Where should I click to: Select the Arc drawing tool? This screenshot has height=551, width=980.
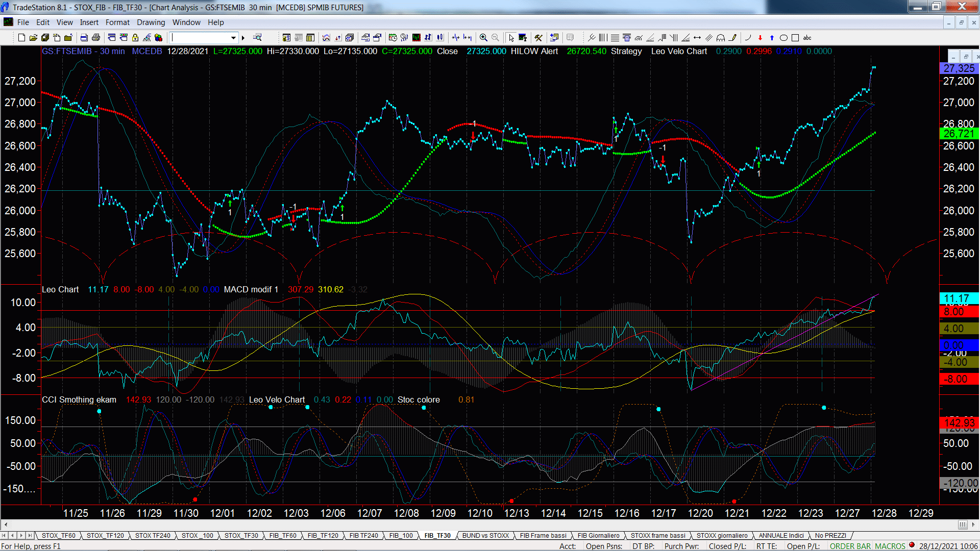point(748,38)
